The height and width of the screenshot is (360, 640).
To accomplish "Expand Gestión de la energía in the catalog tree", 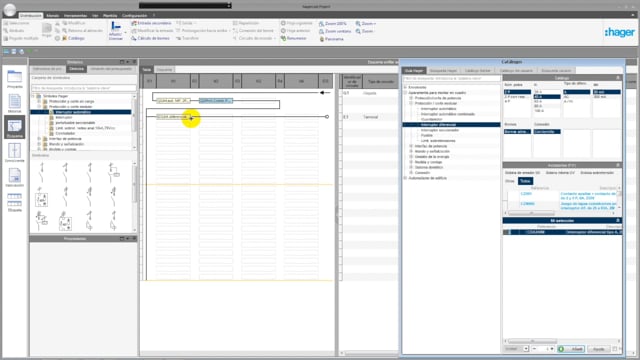I will click(411, 157).
